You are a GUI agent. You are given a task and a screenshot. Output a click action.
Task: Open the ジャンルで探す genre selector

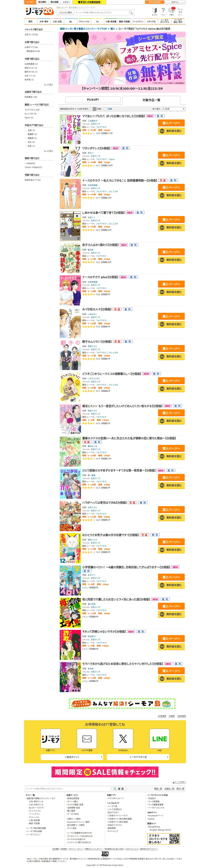pos(65,12)
